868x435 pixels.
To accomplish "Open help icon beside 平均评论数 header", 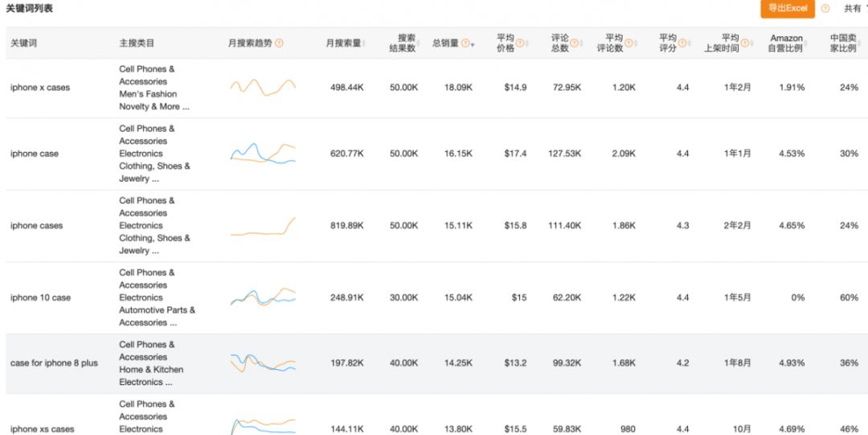I will 628,43.
